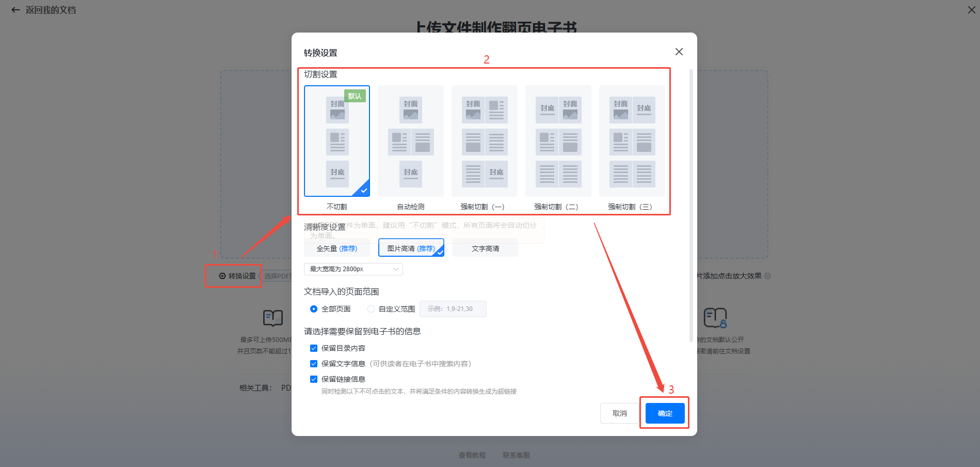Screen dimensions: 980x467
Task: Choose the 强制切割（三）layout icon
Action: [632, 141]
